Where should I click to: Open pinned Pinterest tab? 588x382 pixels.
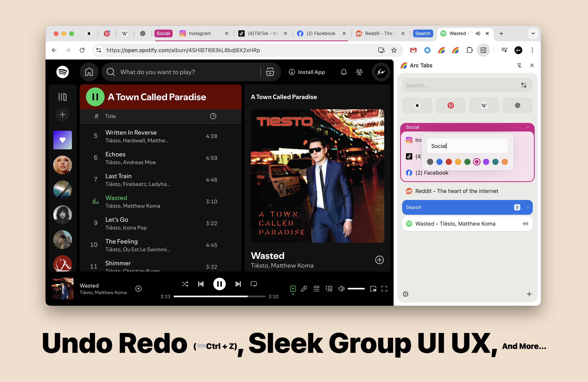click(x=107, y=33)
